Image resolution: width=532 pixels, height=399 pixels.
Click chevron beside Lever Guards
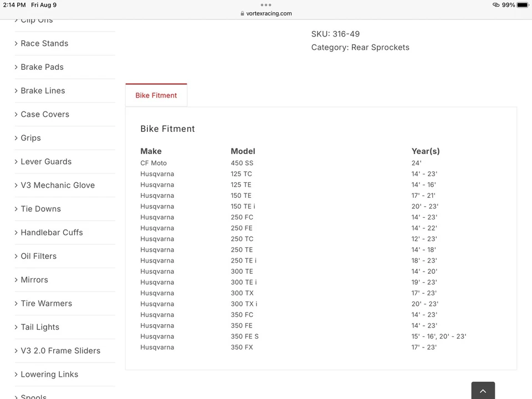(16, 161)
